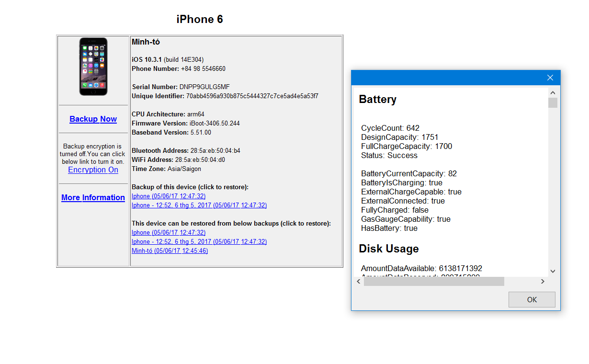
Task: Confirm the Battery dialog with OK
Action: click(532, 299)
